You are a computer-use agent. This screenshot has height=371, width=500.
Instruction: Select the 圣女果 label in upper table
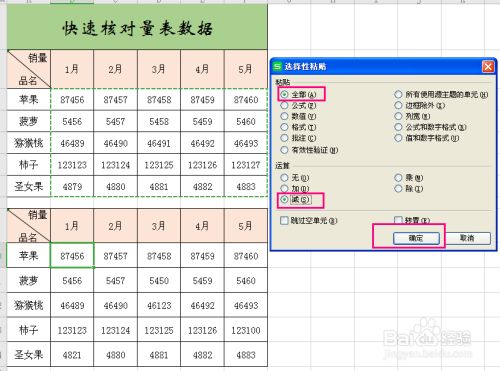29,186
